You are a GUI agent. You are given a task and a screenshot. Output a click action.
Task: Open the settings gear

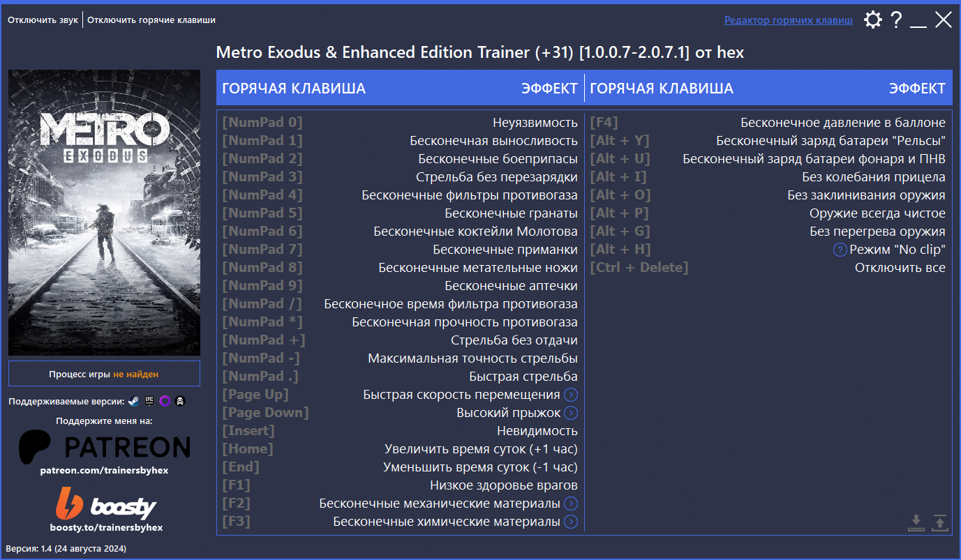click(872, 20)
